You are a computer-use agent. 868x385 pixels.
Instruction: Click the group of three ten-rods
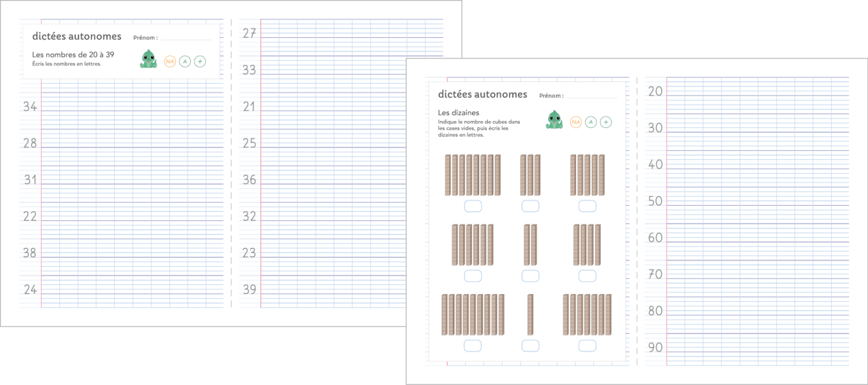(x=530, y=175)
